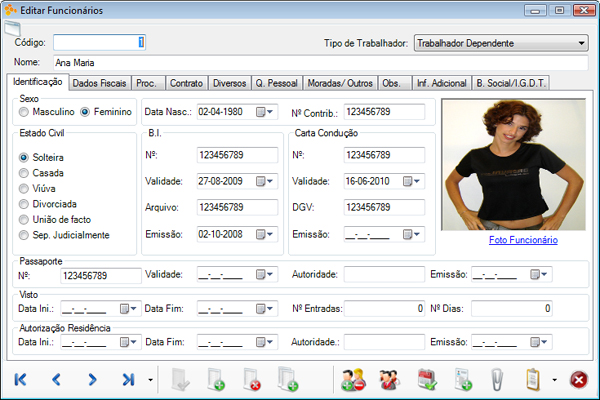Screen dimensions: 600x400
Task: Click the delete record document icon with red X
Action: (252, 380)
